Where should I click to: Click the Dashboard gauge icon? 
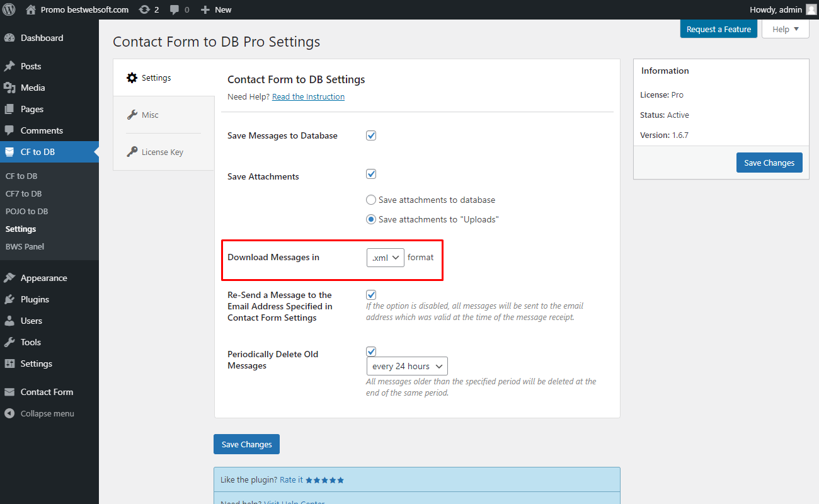9,38
